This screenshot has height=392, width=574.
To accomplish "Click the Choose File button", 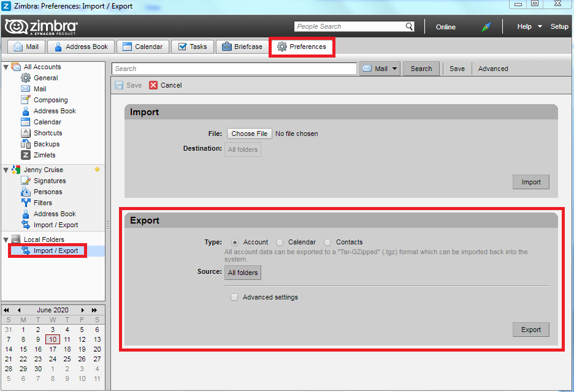I will (x=249, y=134).
